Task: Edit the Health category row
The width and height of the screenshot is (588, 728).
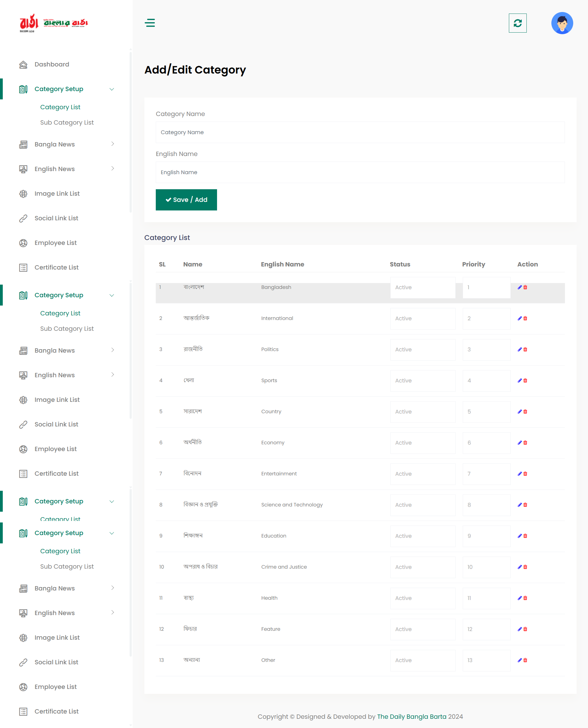Action: 519,598
